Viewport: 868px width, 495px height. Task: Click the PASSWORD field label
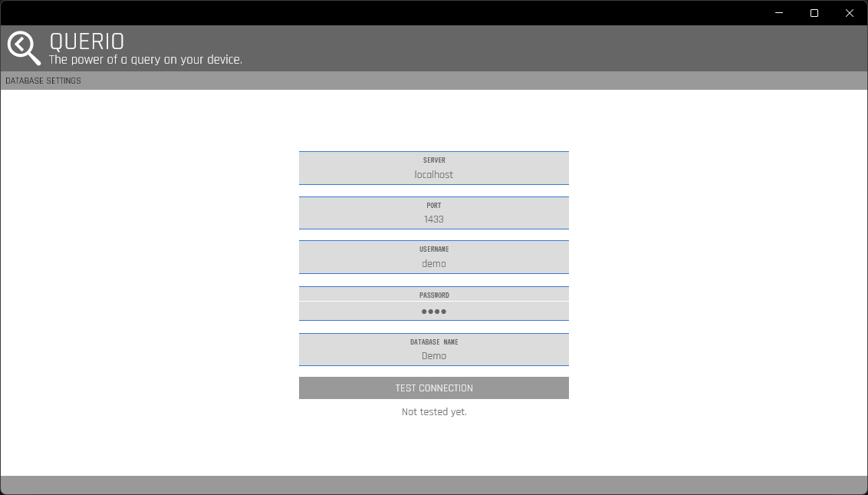[434, 295]
